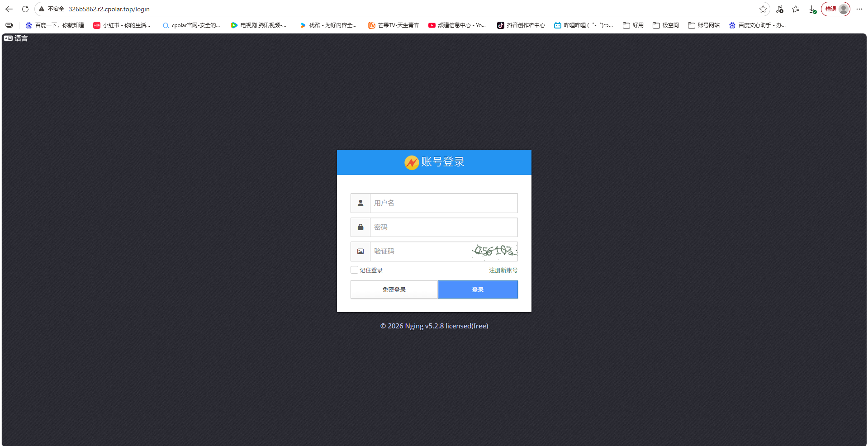
Task: Click the 免密登录 button
Action: (x=394, y=289)
